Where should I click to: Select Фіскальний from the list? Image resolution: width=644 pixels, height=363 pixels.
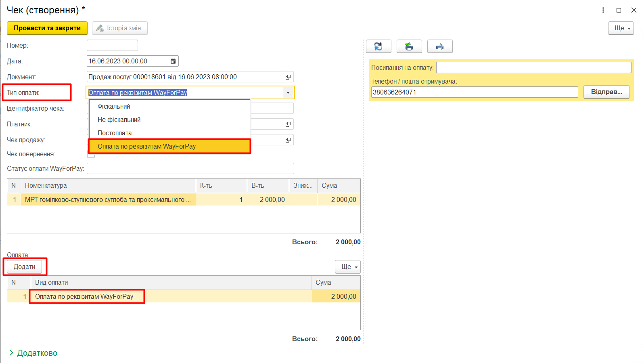pos(114,107)
